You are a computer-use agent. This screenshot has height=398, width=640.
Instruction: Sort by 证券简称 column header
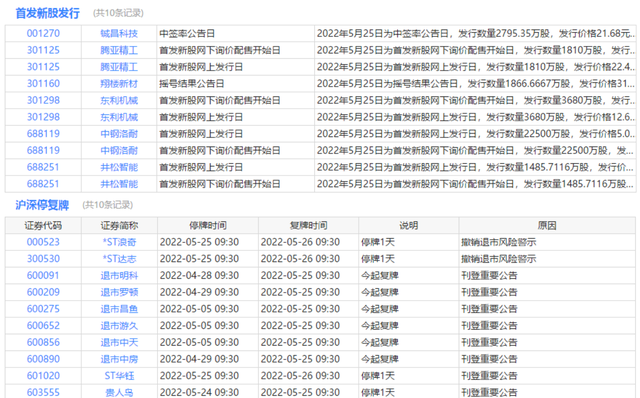click(119, 226)
